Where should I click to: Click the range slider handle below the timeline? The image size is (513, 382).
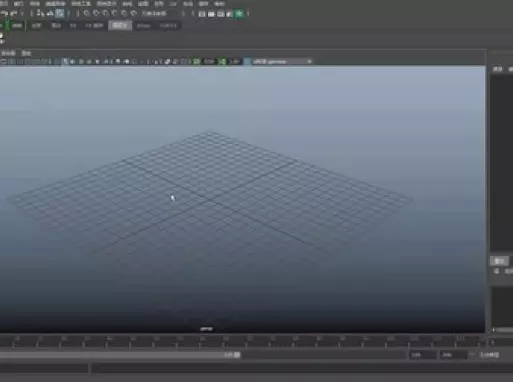tap(237, 355)
